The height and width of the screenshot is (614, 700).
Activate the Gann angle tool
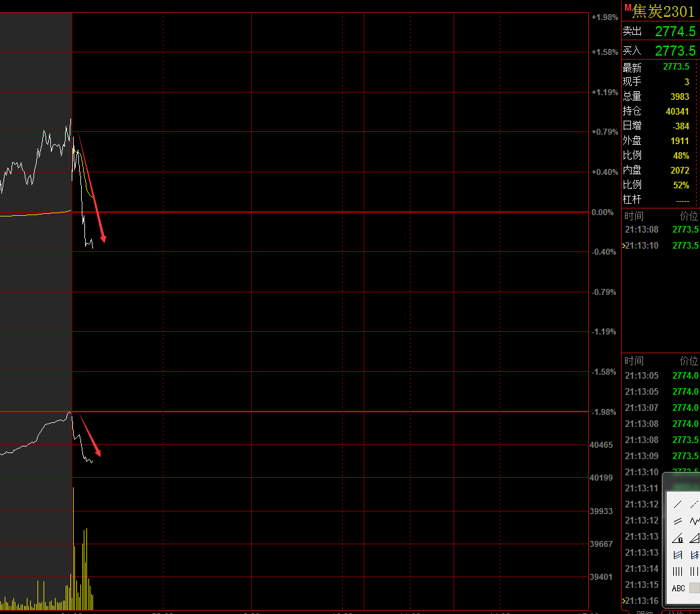click(x=677, y=538)
